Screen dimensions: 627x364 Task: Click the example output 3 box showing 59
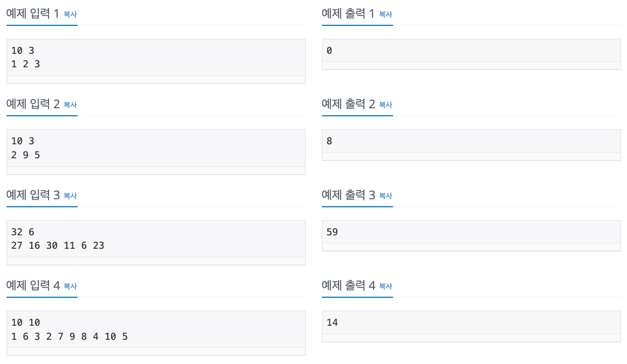click(x=471, y=236)
